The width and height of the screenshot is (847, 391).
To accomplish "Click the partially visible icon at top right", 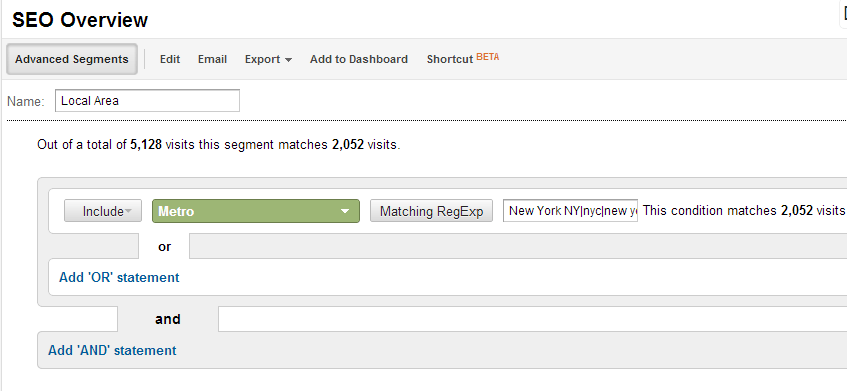I will (844, 13).
